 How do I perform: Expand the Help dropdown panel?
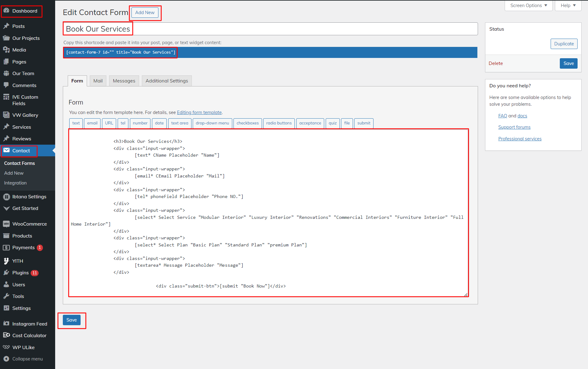[568, 6]
